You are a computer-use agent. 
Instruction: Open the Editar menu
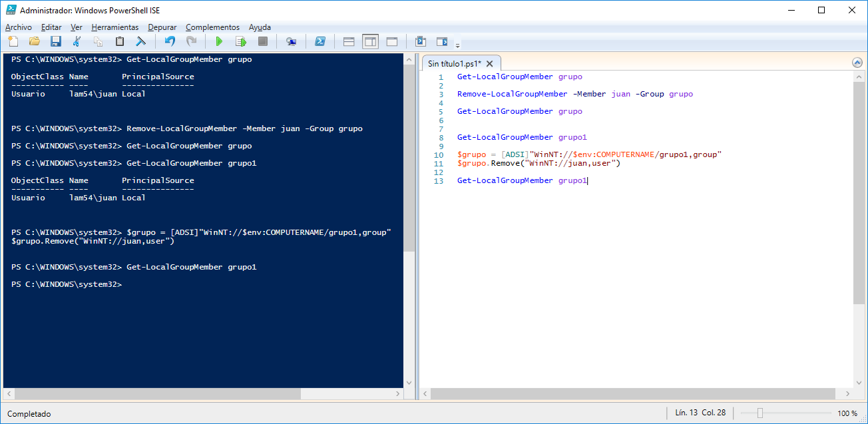point(51,27)
